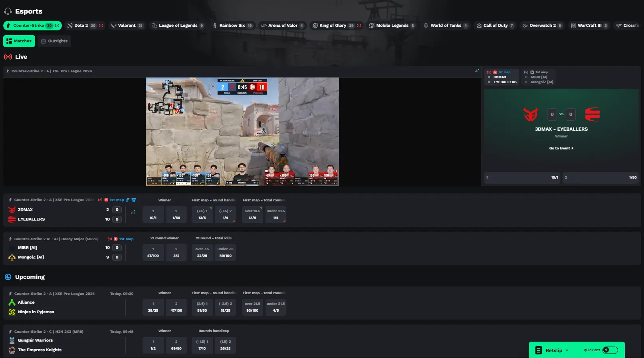Viewport: 644px width, 358px height.
Task: Click the 3DMAX logo in live match list
Action: [x=12, y=210]
